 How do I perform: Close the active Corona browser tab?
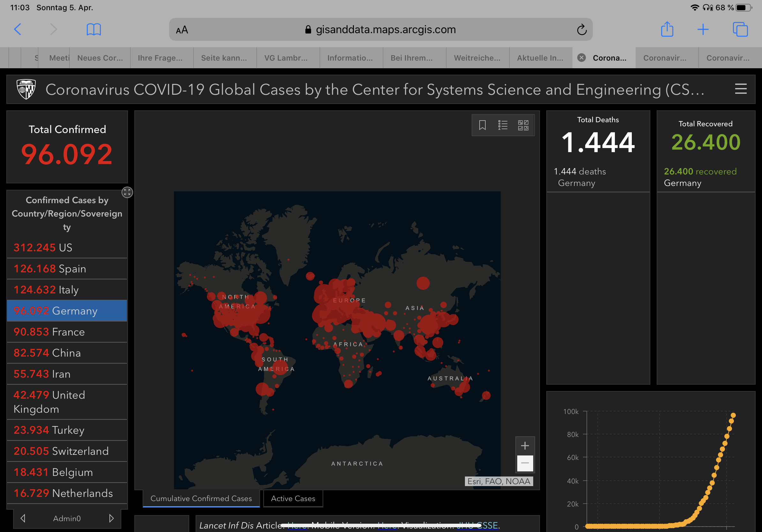[x=581, y=58]
